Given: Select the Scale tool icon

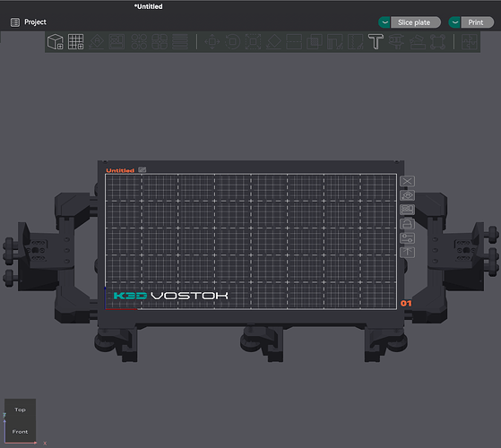Looking at the screenshot, I should pos(253,42).
